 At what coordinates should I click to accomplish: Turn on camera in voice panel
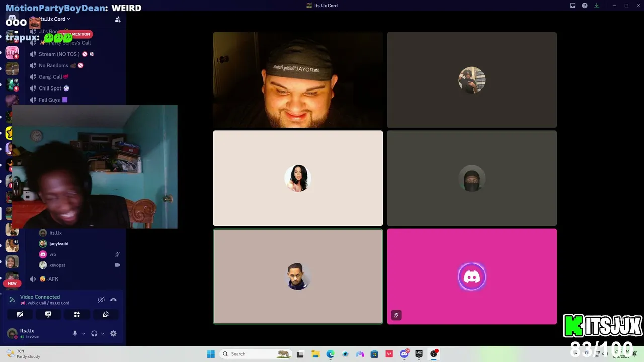pyautogui.click(x=20, y=314)
